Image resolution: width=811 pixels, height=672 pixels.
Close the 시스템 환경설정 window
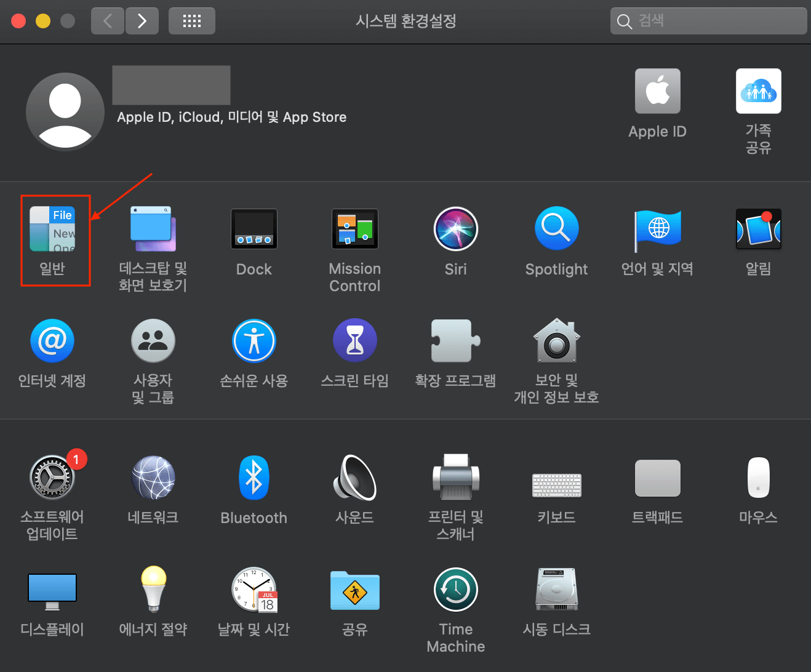click(x=18, y=21)
